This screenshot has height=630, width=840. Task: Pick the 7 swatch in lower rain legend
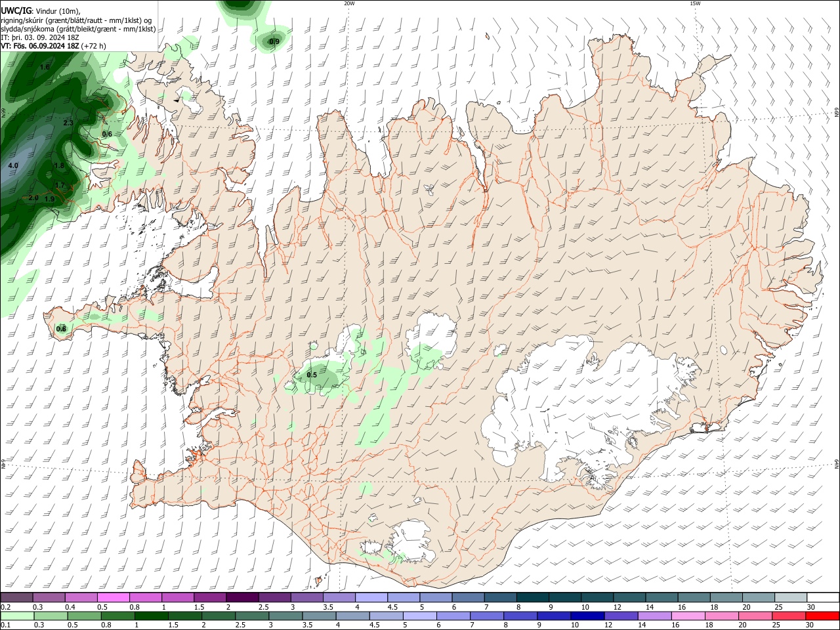click(487, 616)
